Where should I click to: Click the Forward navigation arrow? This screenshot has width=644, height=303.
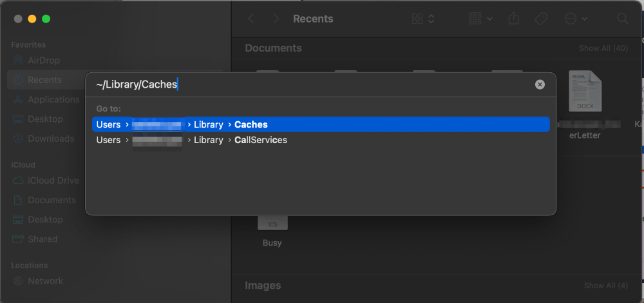[276, 19]
